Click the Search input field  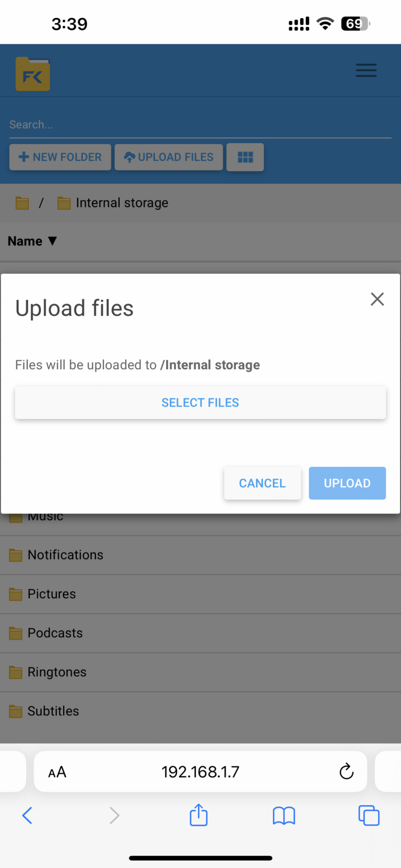click(200, 124)
